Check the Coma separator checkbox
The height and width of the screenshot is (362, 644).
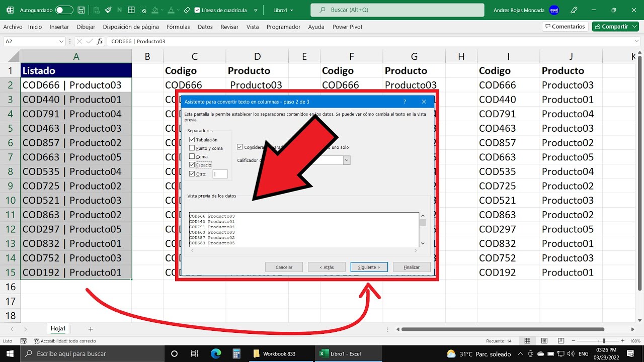192,156
